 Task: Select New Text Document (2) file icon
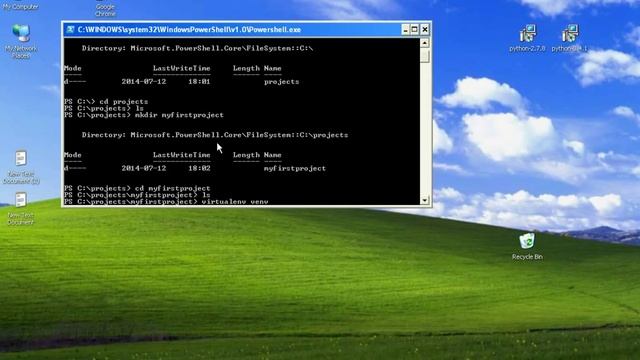[x=21, y=167]
